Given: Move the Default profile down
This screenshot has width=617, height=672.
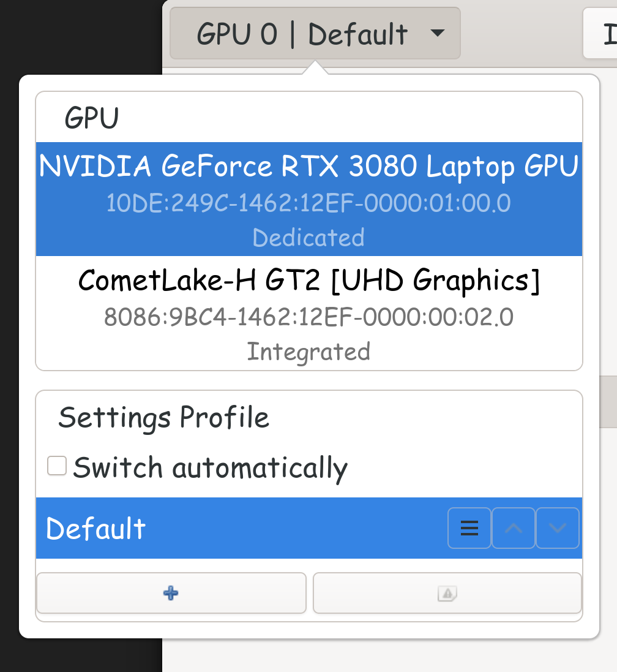Looking at the screenshot, I should [558, 528].
